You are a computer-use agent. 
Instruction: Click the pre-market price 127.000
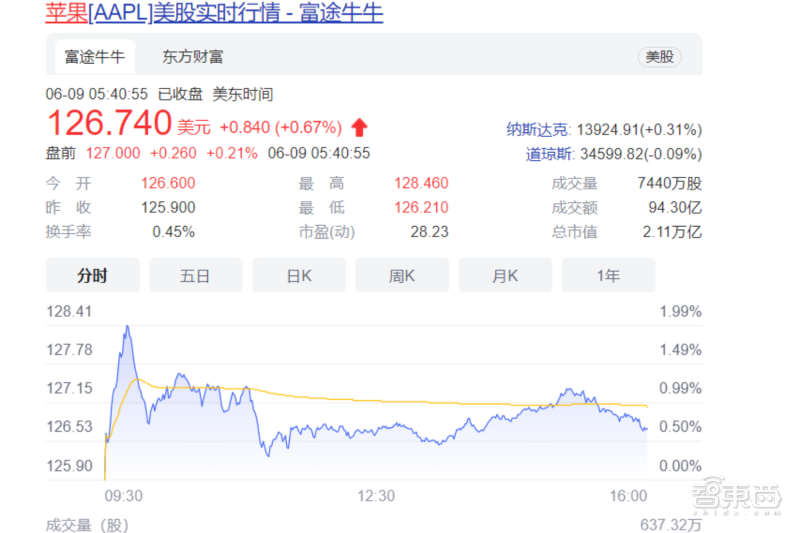click(113, 153)
